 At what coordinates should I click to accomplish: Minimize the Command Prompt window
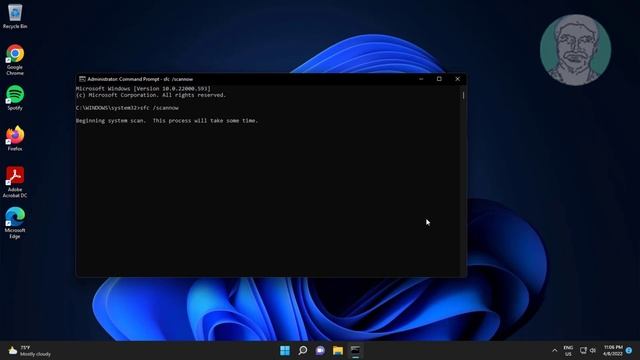point(421,79)
